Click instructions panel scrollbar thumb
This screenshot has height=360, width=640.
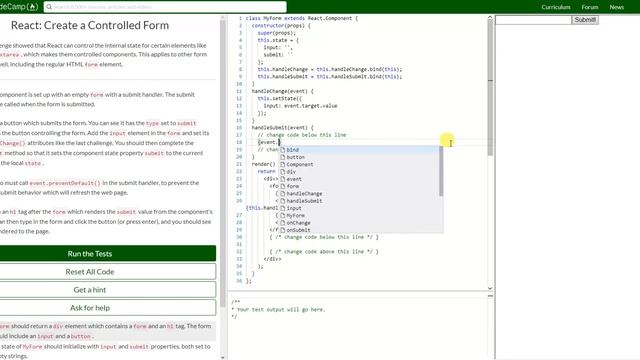point(222,163)
